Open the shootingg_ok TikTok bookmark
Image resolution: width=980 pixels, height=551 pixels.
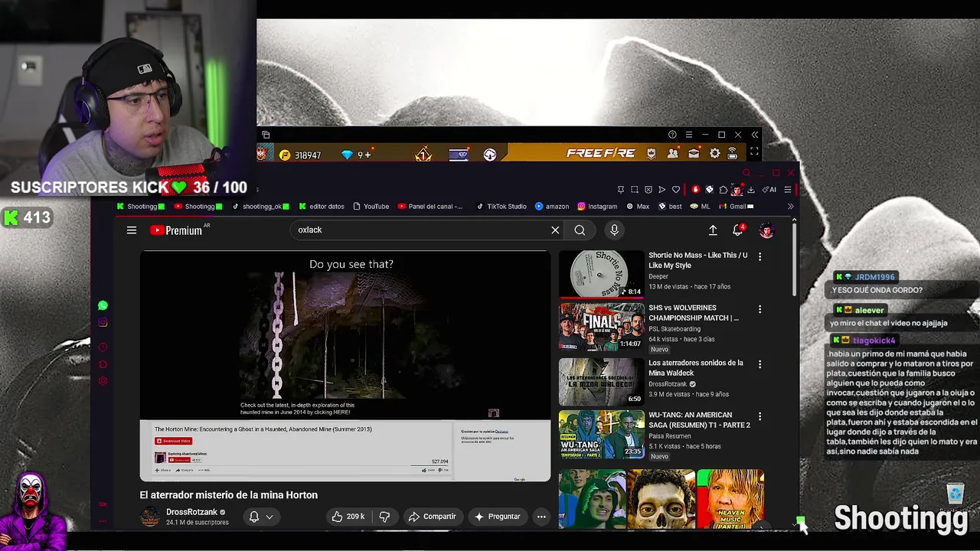pos(261,206)
